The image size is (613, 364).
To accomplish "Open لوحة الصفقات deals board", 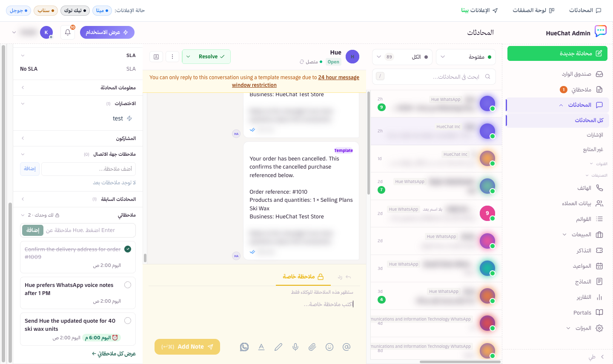I will [533, 10].
